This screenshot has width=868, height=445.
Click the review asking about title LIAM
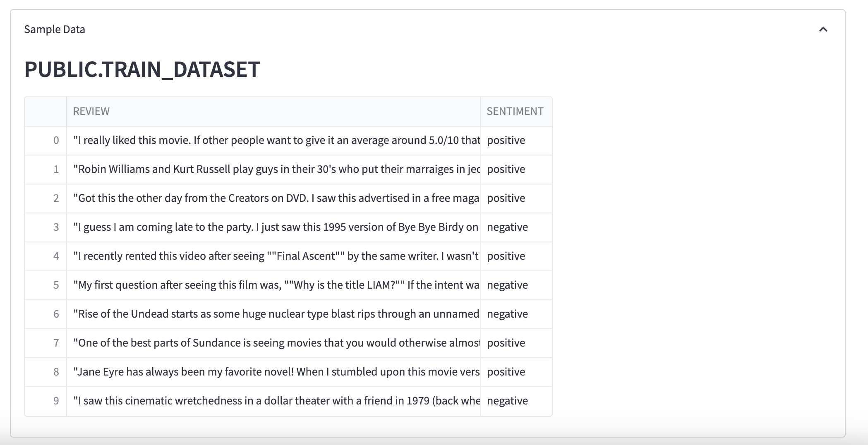(x=273, y=285)
